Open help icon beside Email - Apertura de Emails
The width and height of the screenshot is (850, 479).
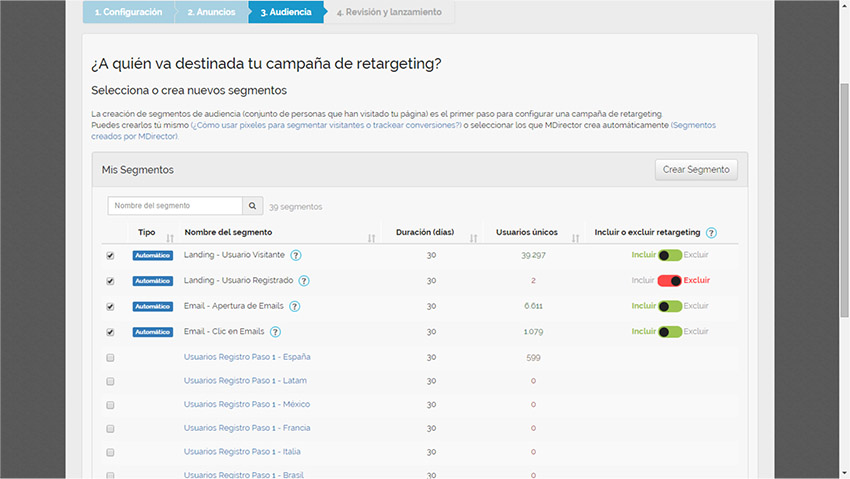pyautogui.click(x=294, y=306)
